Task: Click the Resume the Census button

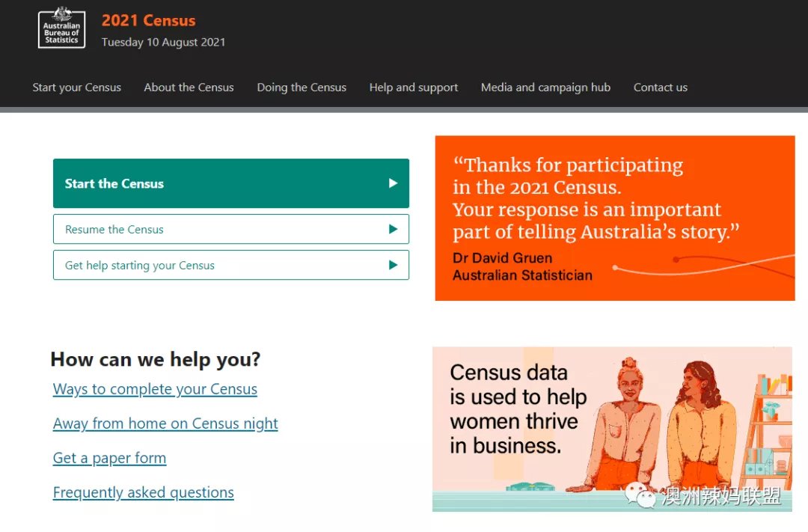Action: (x=231, y=229)
